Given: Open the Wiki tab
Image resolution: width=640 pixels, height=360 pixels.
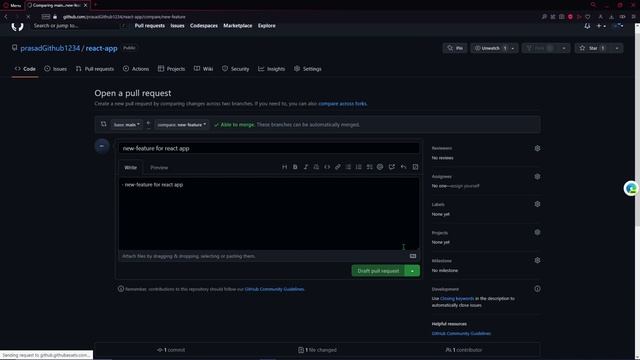Looking at the screenshot, I should [203, 69].
